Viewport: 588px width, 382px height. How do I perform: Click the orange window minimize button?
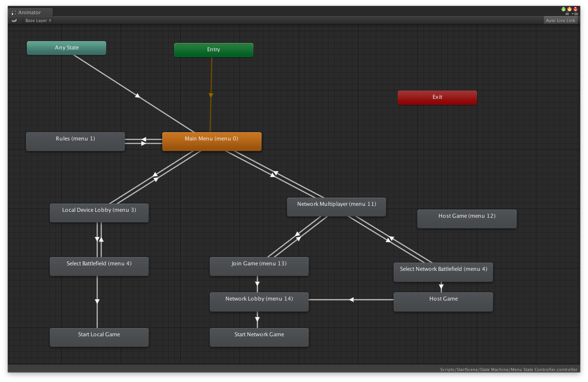coord(569,9)
